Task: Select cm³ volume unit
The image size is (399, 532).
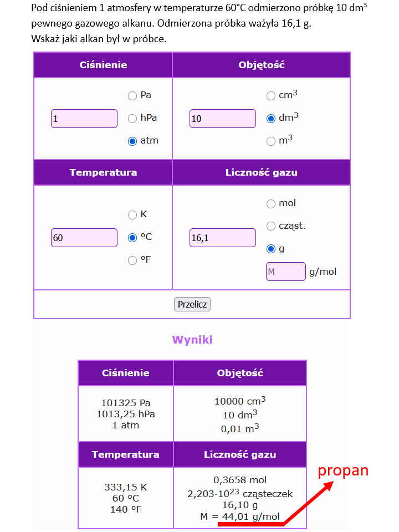Action: [x=271, y=96]
